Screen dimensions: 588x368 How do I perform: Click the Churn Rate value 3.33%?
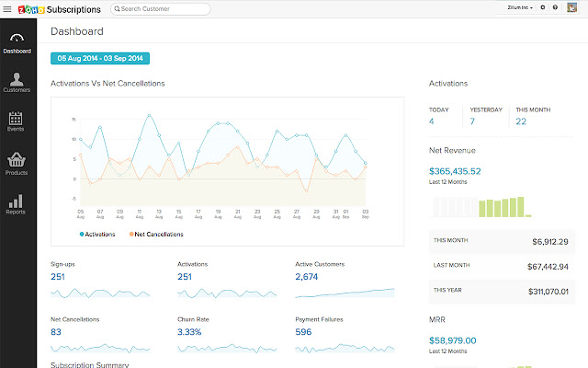click(189, 332)
